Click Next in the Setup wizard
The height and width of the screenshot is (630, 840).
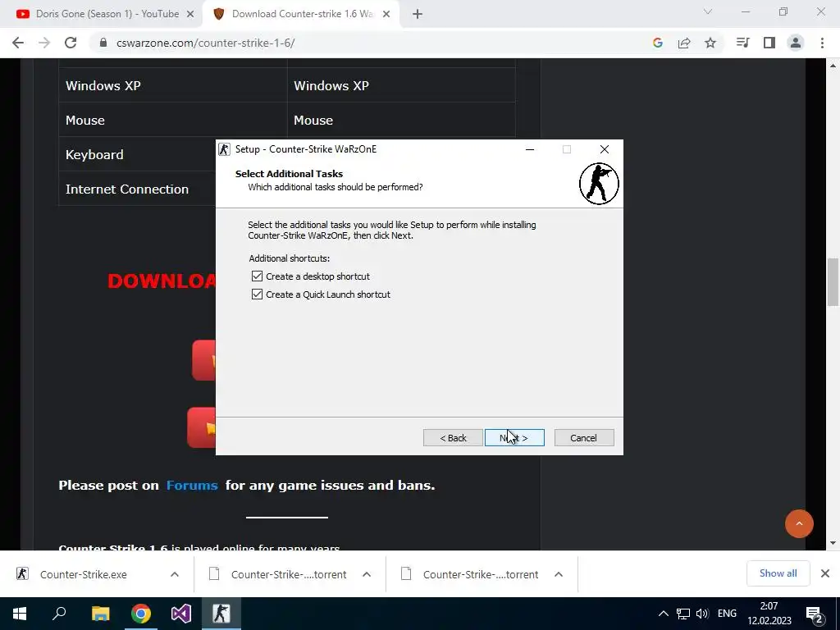(x=514, y=438)
